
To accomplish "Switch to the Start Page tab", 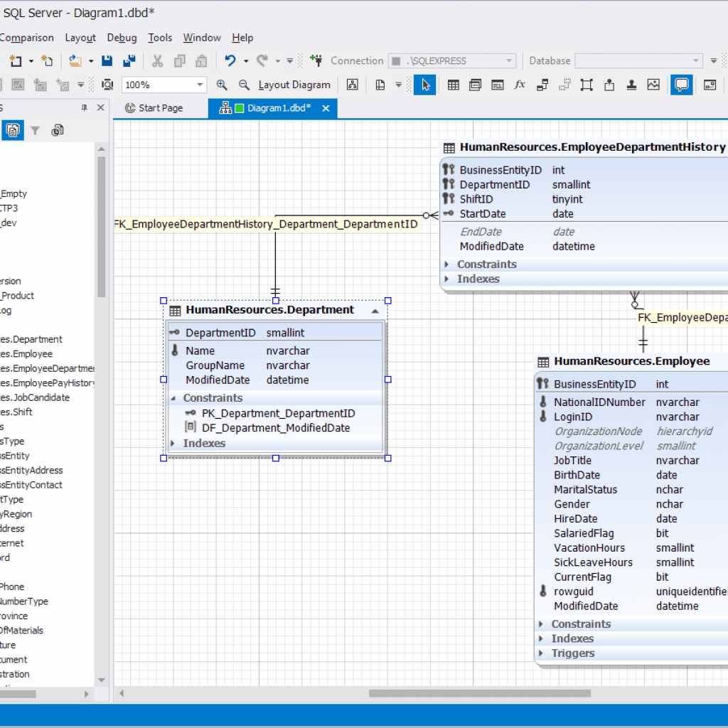I will (x=161, y=107).
